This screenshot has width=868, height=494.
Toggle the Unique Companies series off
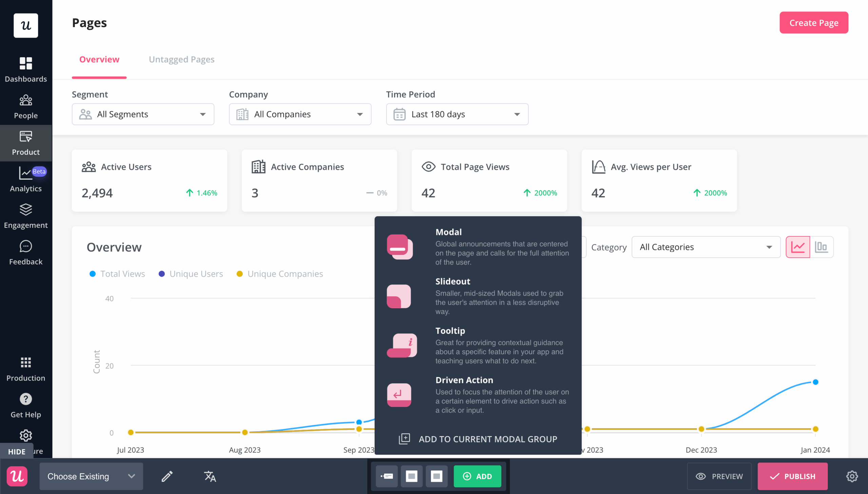(280, 274)
